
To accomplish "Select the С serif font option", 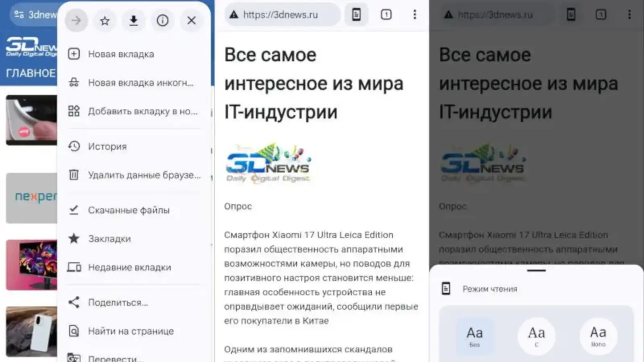I will 536,335.
